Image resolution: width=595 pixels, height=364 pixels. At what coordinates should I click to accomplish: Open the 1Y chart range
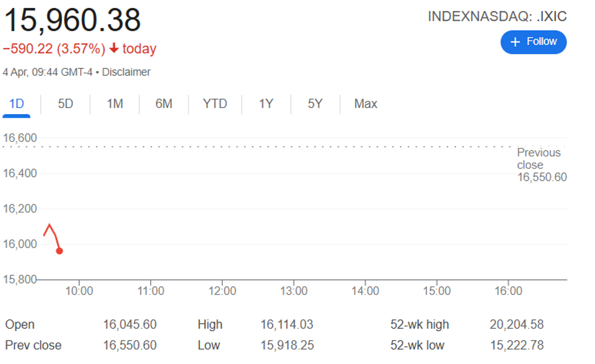pos(266,104)
